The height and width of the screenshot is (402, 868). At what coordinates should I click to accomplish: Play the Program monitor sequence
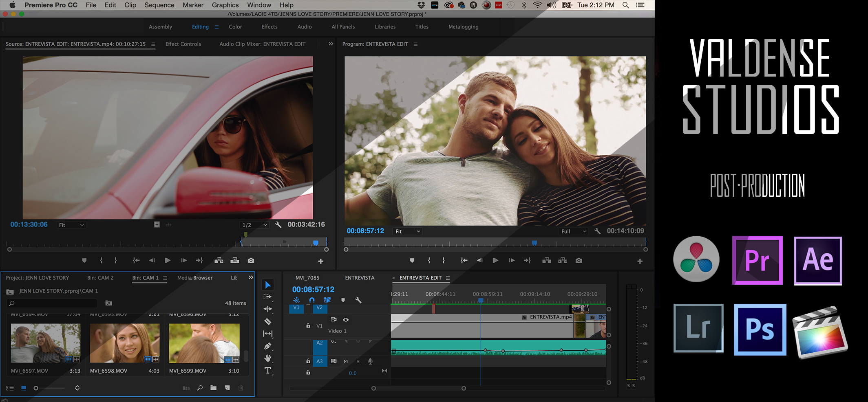[495, 261]
